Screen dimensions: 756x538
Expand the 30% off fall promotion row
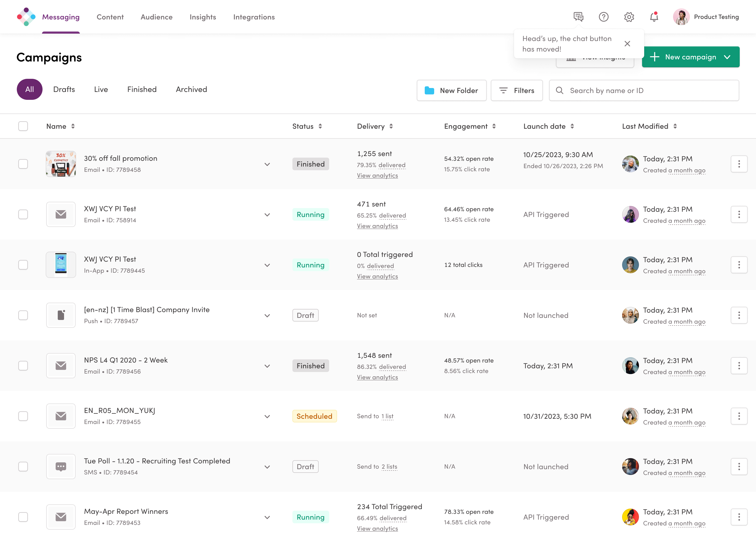pos(267,164)
